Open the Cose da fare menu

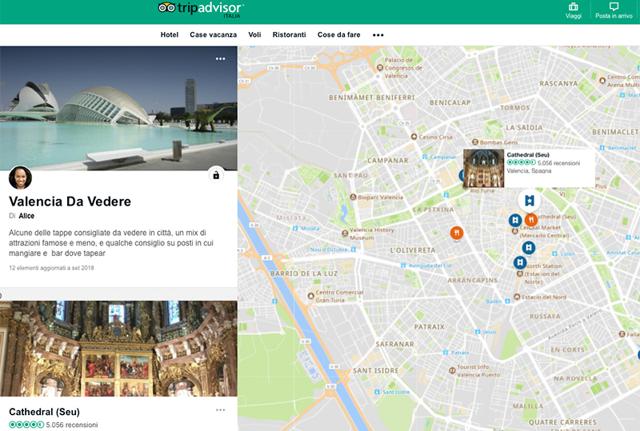[339, 35]
